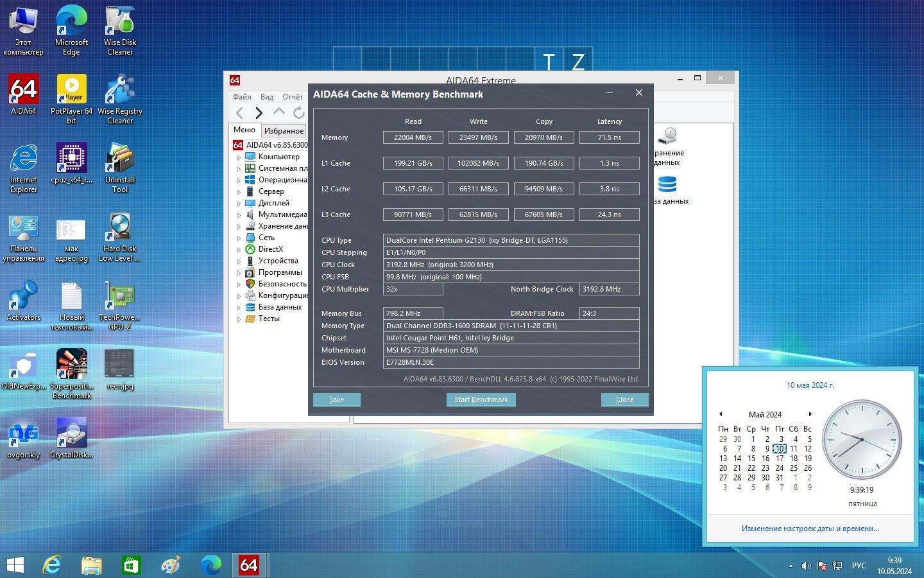Image resolution: width=924 pixels, height=578 pixels.
Task: Select May 17 in the calendar
Action: [780, 459]
